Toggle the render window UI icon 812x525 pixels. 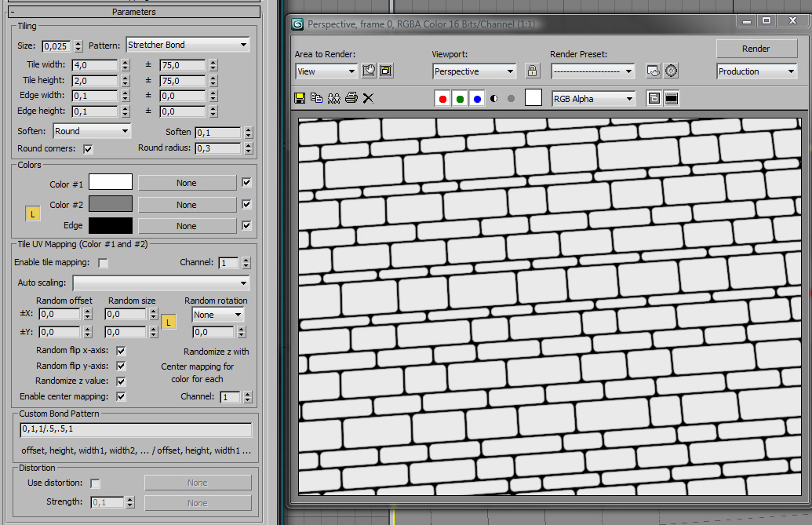(x=672, y=98)
